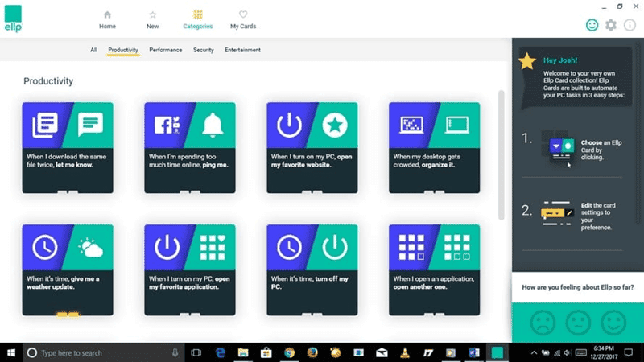Launch Google Chrome from the taskbar
Screen dimensions: 644x362
(289, 352)
